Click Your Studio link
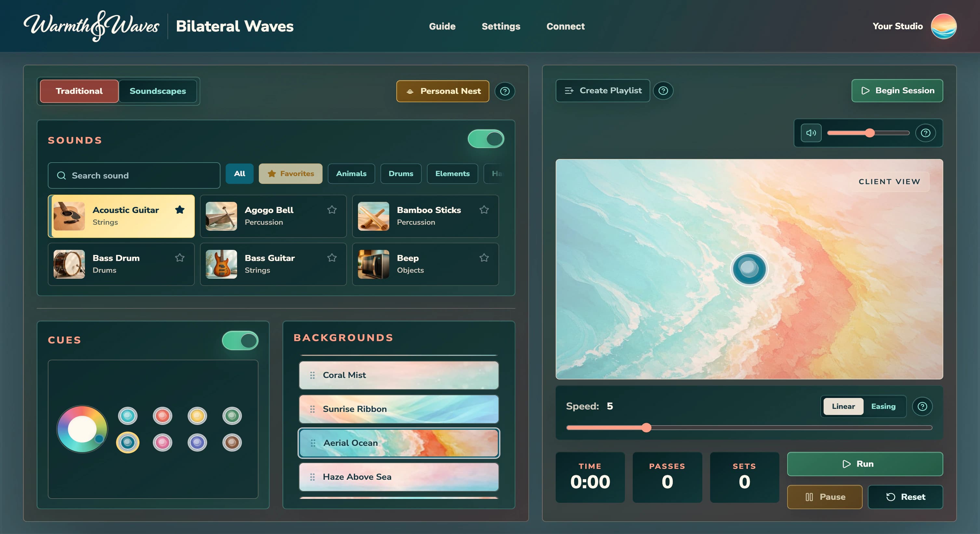This screenshot has height=534, width=980. point(897,26)
